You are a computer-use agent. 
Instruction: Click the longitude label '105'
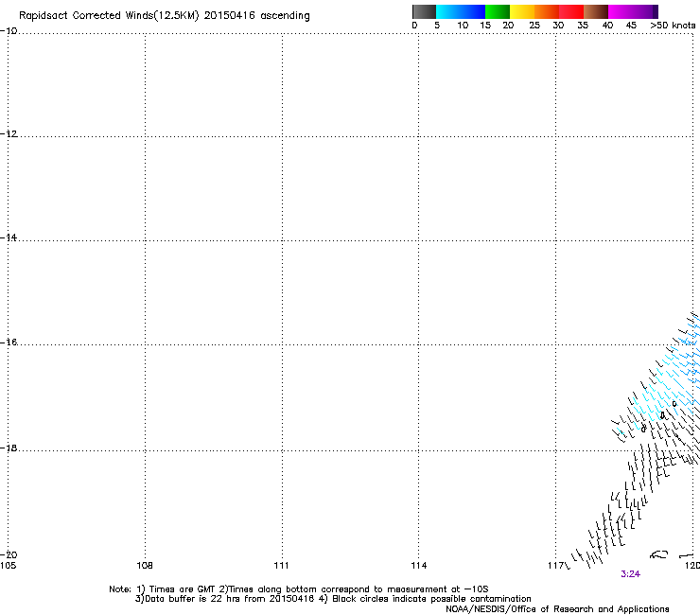[8, 566]
